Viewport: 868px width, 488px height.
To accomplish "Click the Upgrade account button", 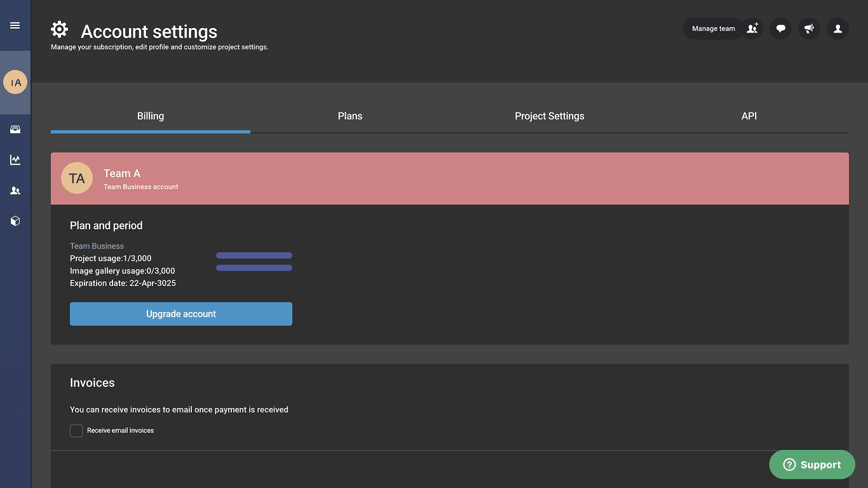I will [x=181, y=314].
